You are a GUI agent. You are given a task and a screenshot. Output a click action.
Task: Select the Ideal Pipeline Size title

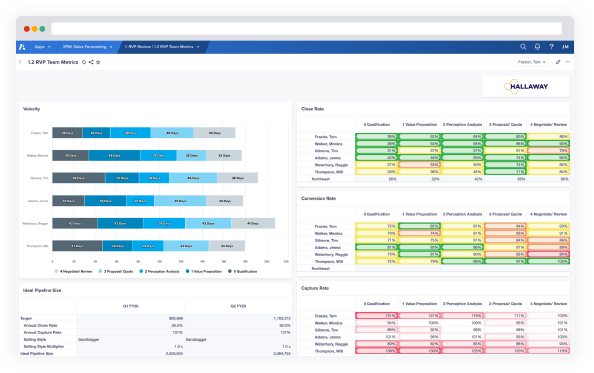[42, 290]
